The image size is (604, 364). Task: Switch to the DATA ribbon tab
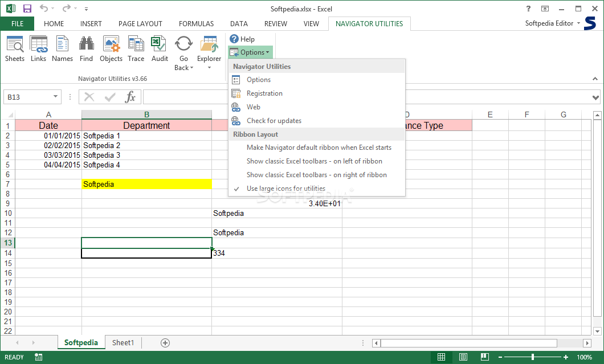click(x=239, y=23)
